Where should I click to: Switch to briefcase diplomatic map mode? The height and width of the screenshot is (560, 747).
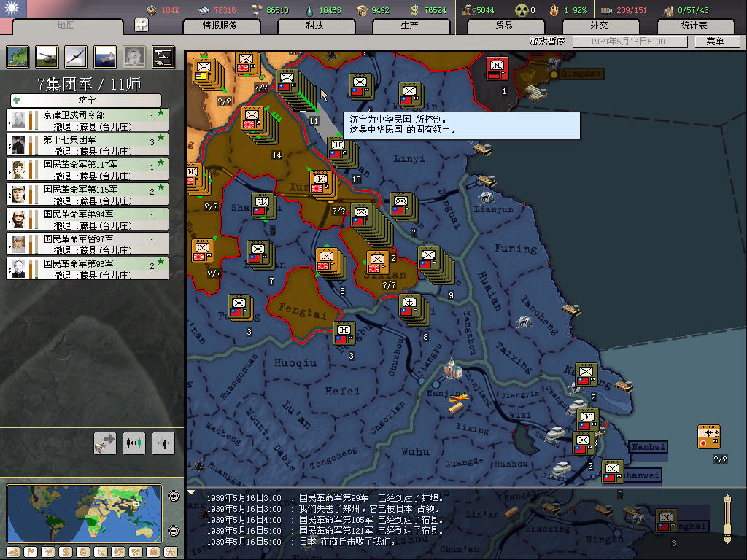tap(153, 552)
